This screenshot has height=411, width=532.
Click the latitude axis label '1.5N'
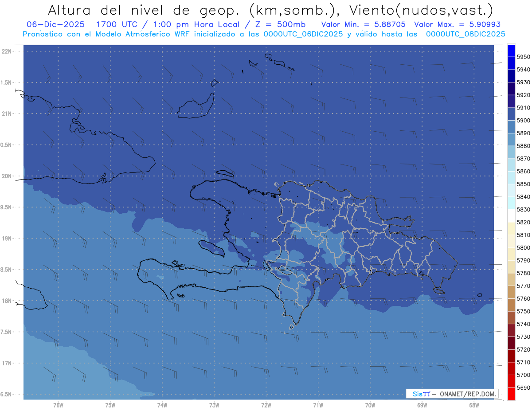[x=6, y=82]
